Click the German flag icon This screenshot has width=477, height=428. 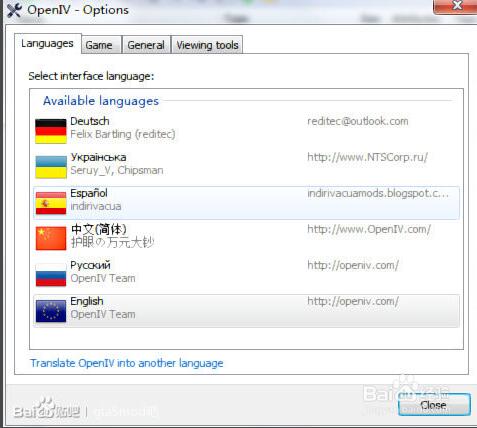pos(51,131)
